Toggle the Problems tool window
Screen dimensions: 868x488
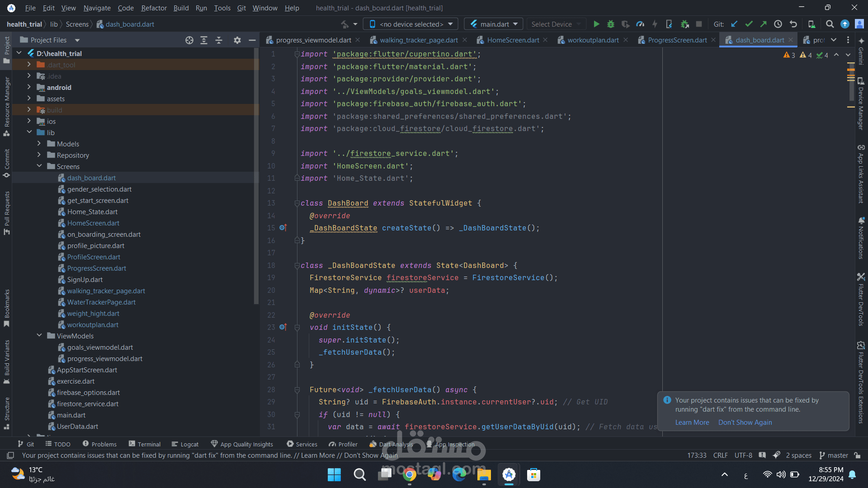pyautogui.click(x=99, y=444)
